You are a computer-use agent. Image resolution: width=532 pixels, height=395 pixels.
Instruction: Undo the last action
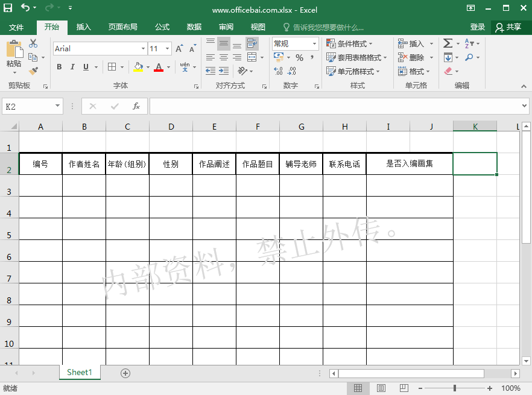pyautogui.click(x=25, y=7)
